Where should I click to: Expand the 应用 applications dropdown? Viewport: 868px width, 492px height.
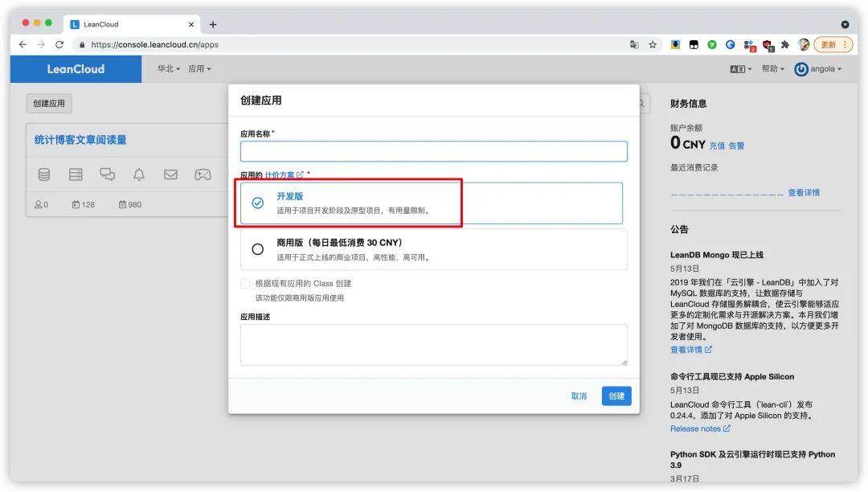[199, 68]
